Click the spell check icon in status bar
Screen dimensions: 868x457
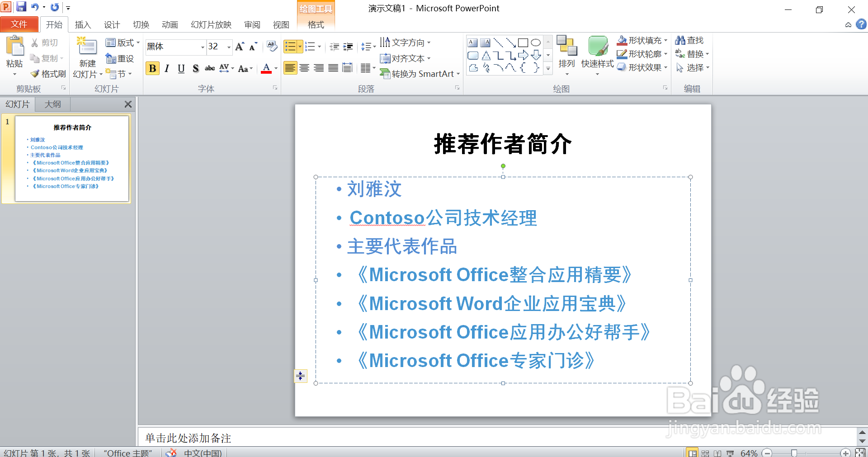point(171,453)
